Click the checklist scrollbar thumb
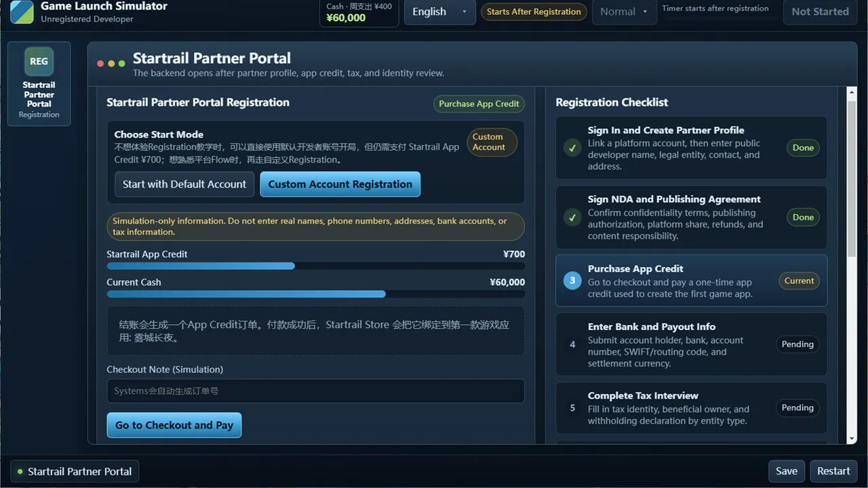This screenshot has height=488, width=868. tap(852, 178)
